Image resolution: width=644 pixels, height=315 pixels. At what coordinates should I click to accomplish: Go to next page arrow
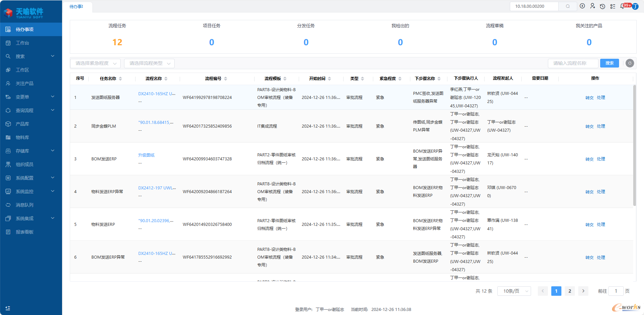point(583,291)
